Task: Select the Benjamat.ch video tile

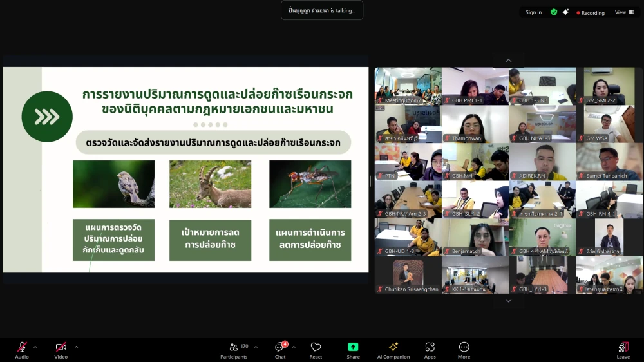Action: (x=475, y=237)
